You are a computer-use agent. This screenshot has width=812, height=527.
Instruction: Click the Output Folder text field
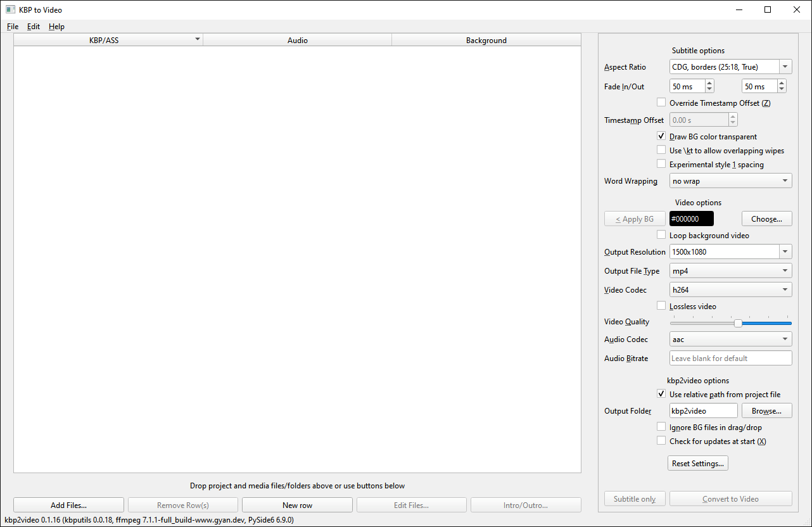703,411
